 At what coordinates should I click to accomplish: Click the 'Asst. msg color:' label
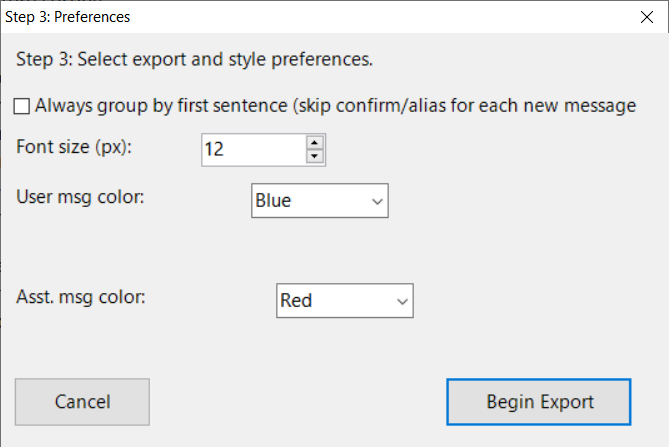80,296
